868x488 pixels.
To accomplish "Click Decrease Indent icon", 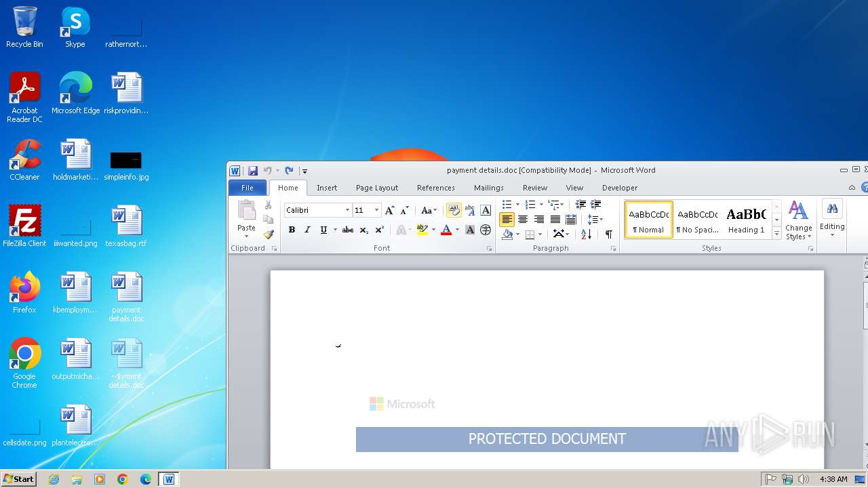I will click(580, 204).
